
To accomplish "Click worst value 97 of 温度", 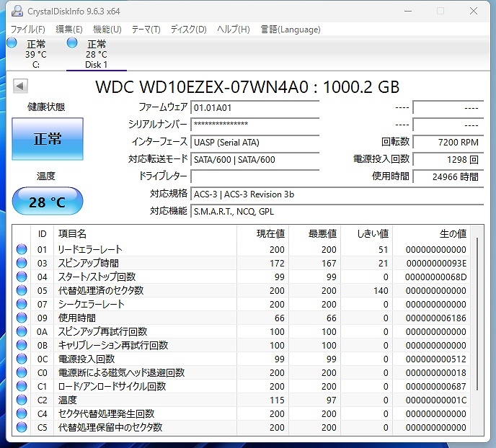I will pyautogui.click(x=332, y=400).
